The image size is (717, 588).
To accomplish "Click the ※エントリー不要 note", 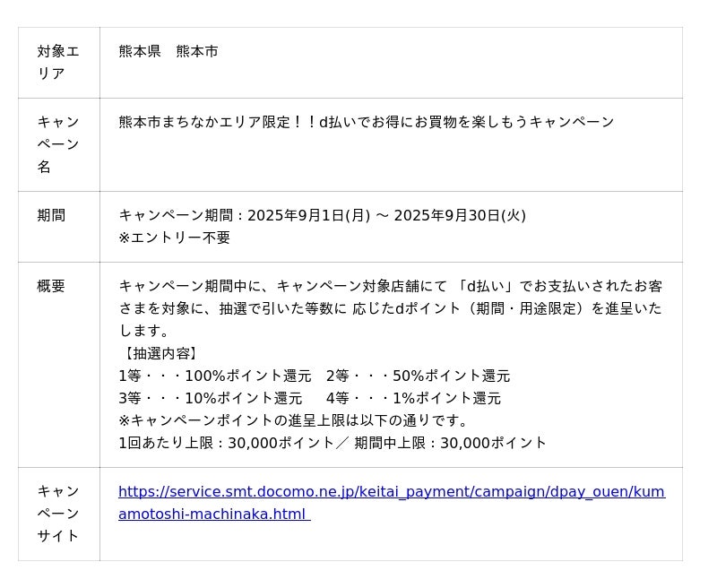I will 174,238.
